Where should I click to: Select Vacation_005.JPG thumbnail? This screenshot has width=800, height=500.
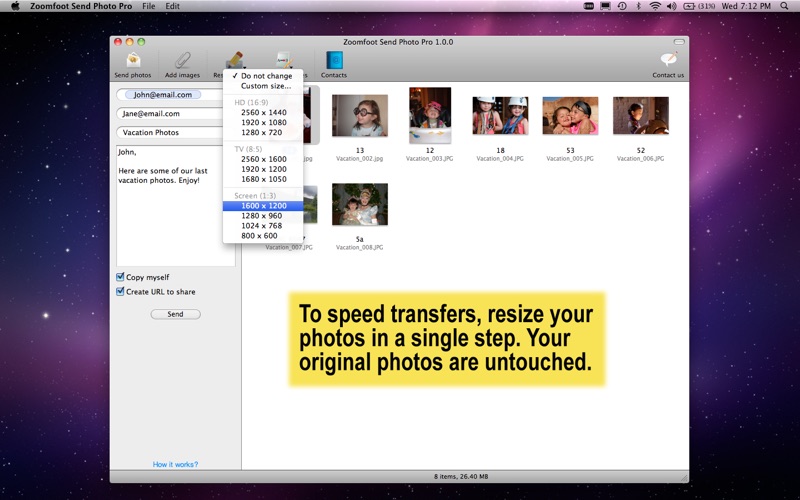point(570,115)
